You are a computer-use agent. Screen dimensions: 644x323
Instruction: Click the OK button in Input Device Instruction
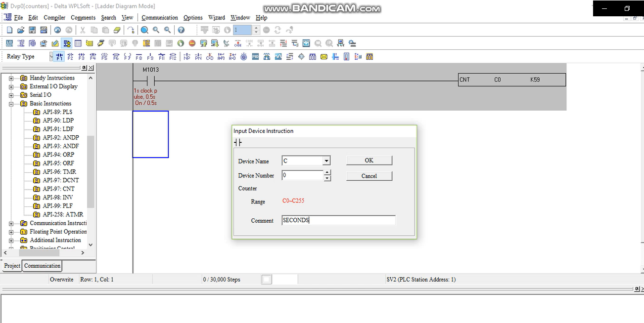[x=369, y=160]
